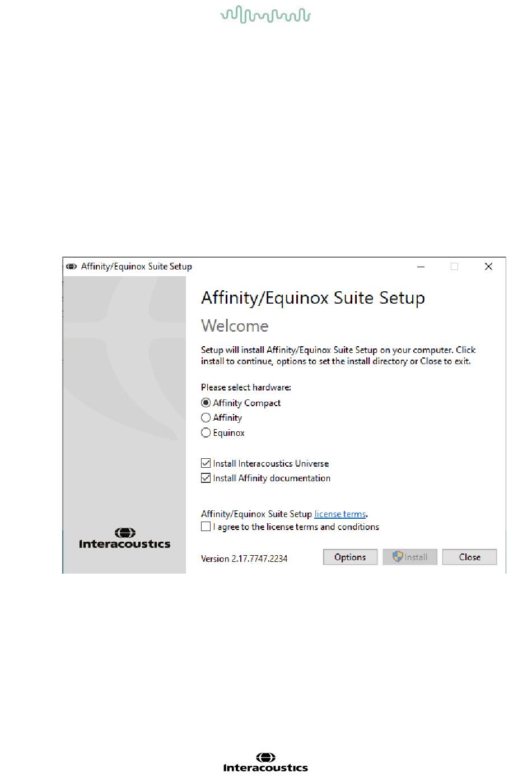Uncheck Install Interacoustics Universe
The image size is (532, 777).
tap(206, 463)
